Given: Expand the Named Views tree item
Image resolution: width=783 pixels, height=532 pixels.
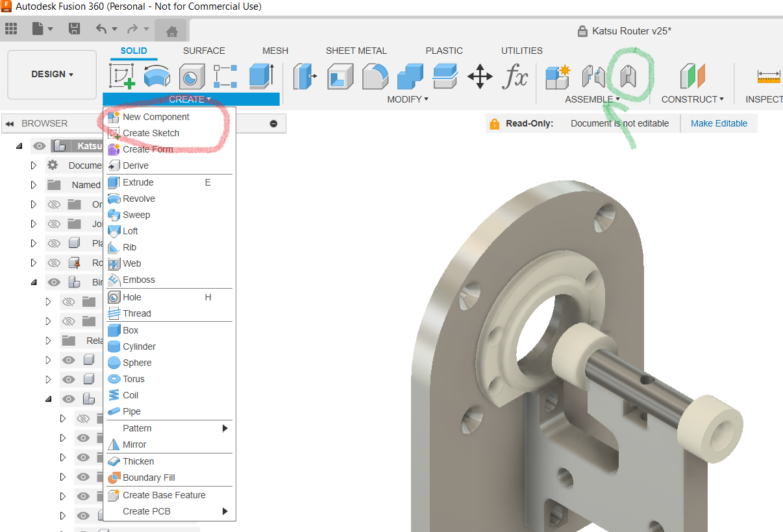Looking at the screenshot, I should 34,185.
